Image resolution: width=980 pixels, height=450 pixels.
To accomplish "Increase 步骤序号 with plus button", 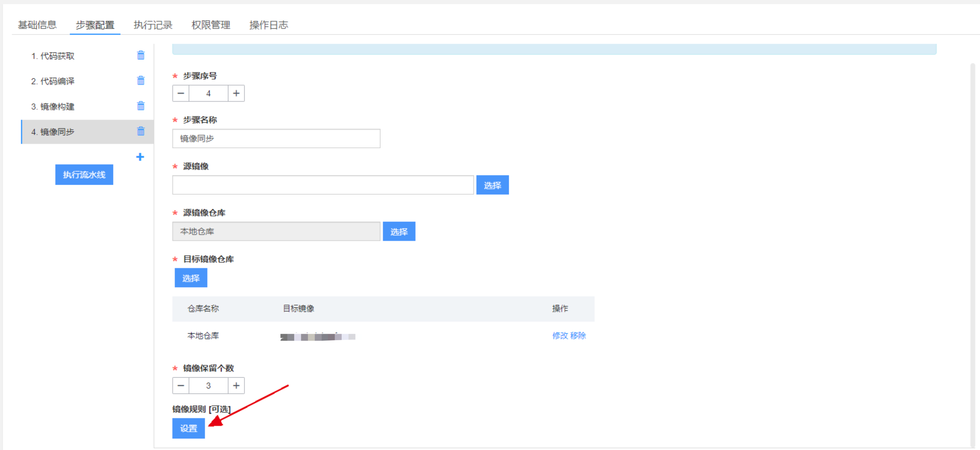I will 236,94.
